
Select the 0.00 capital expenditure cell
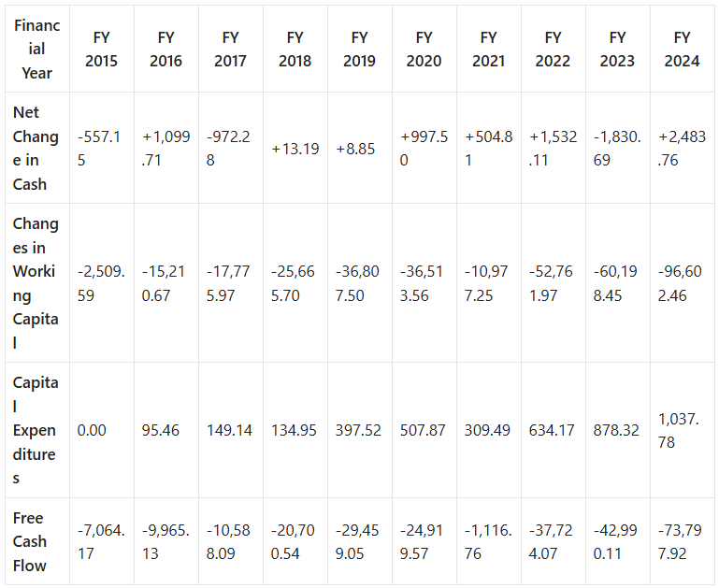[92, 430]
